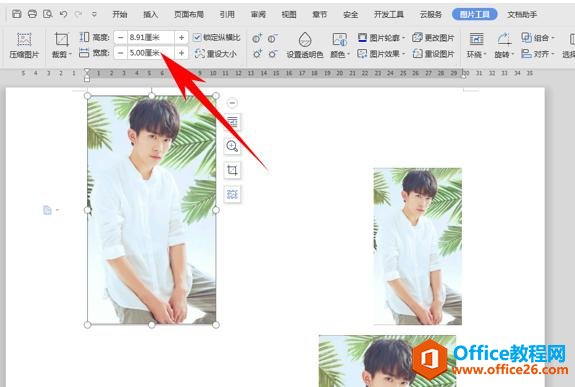Open the 颜色 picture color dropdown
The height and width of the screenshot is (387, 575).
pos(340,45)
